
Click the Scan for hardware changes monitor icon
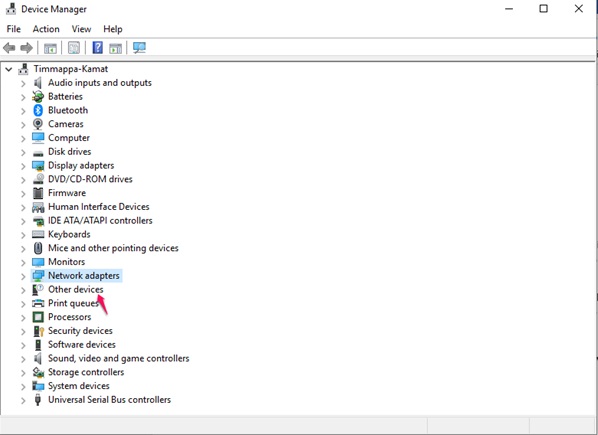click(139, 48)
